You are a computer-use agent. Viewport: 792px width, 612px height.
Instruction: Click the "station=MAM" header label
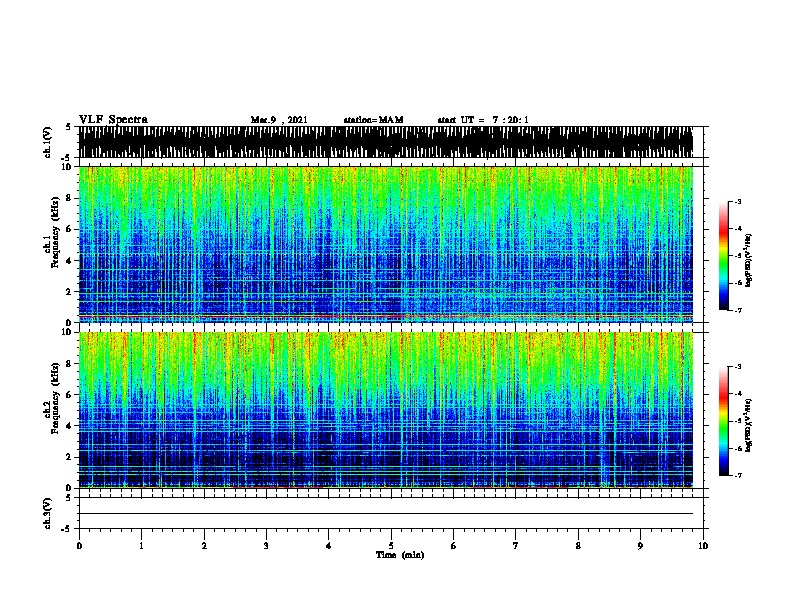pyautogui.click(x=373, y=120)
